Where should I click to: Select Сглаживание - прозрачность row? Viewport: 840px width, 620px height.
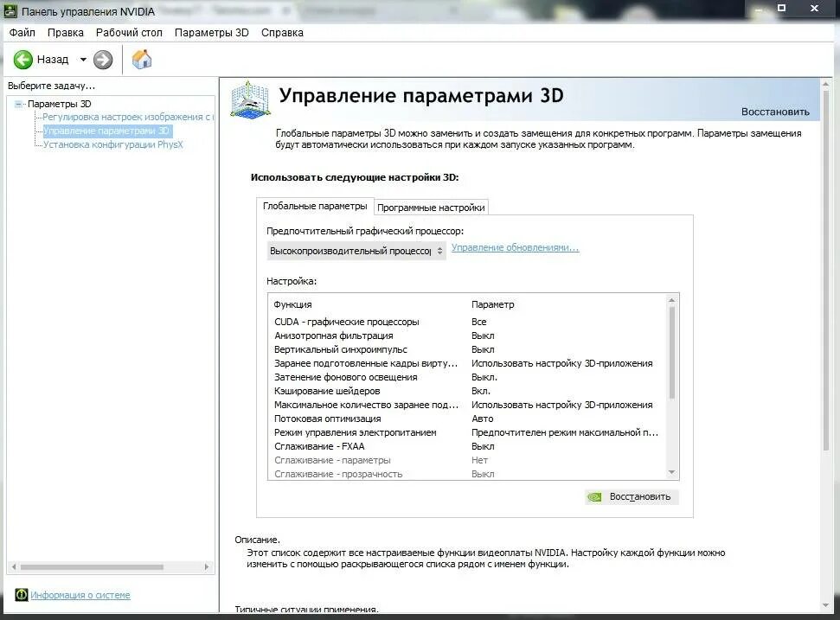tap(468, 475)
